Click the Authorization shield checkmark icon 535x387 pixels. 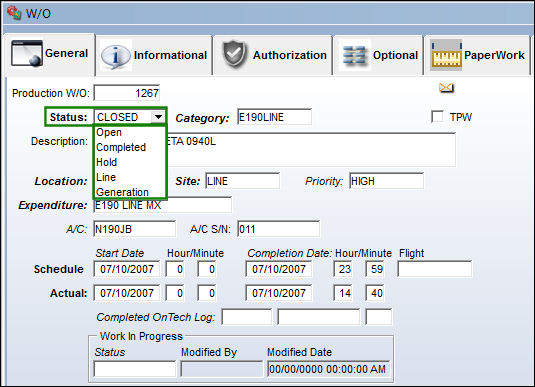click(x=234, y=54)
